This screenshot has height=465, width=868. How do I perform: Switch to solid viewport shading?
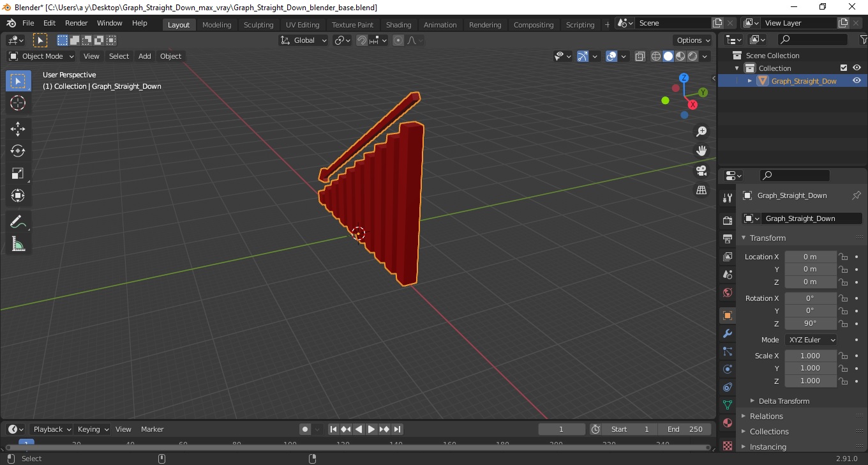[668, 56]
